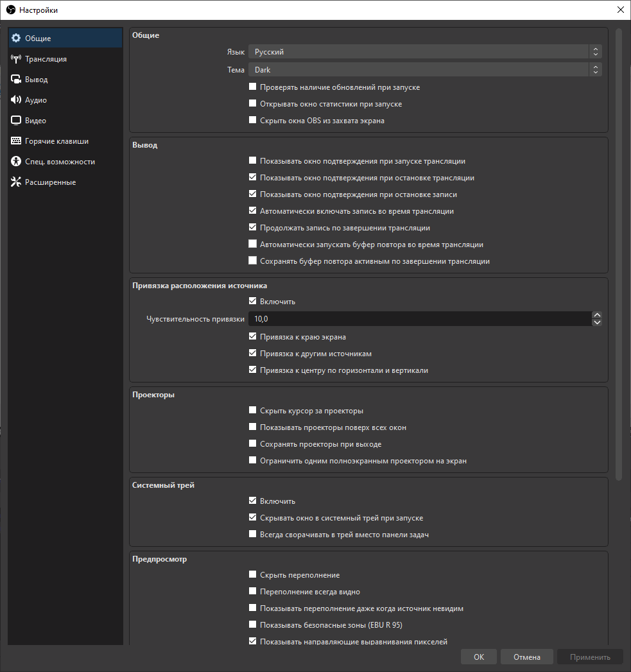This screenshot has height=672, width=631.
Task: Check Показывать переполнение даже когда источник невидим
Action: point(252,608)
